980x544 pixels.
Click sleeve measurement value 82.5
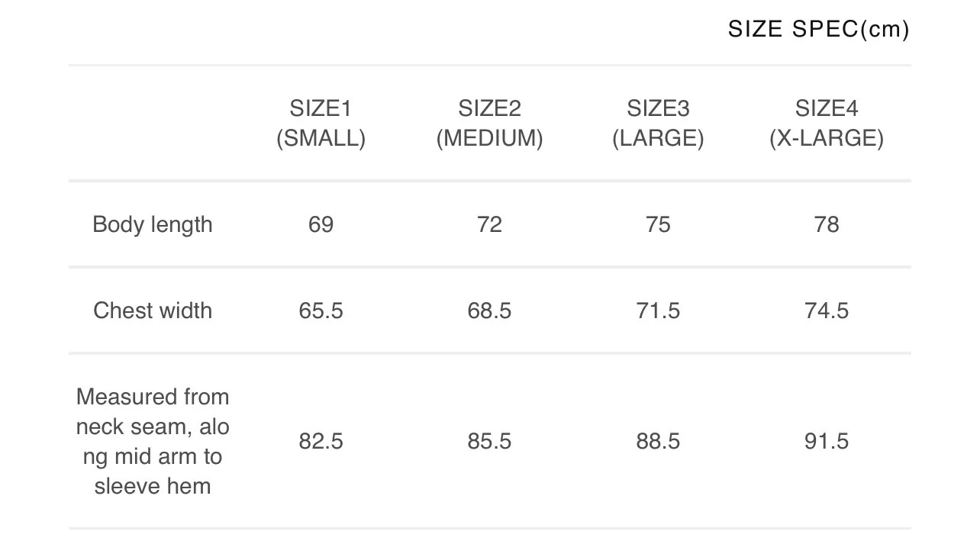321,441
